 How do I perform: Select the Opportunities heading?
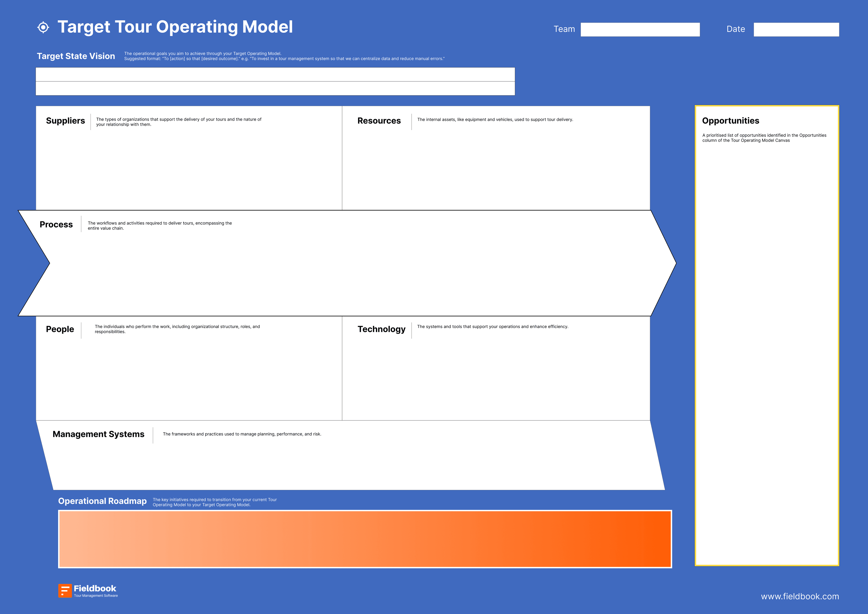click(730, 121)
